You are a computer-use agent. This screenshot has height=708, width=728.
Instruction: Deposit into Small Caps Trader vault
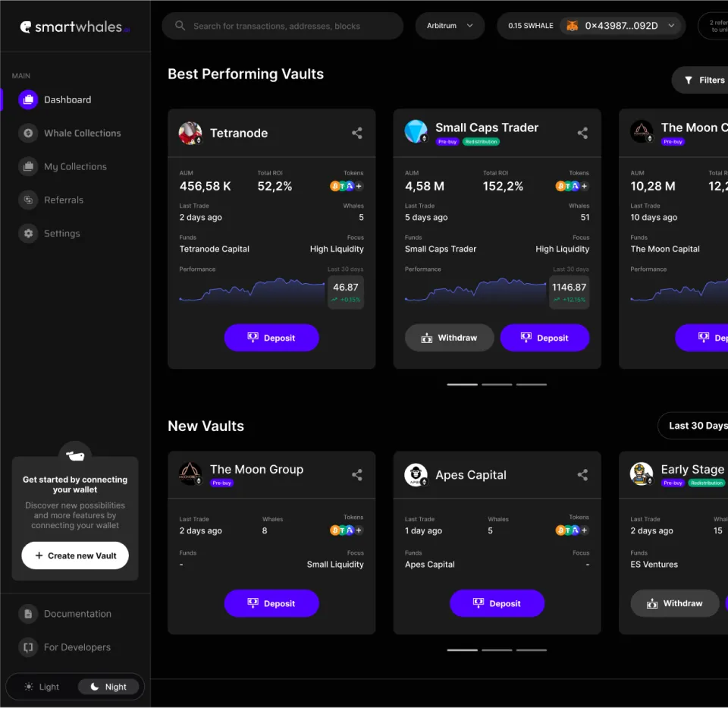pos(544,338)
